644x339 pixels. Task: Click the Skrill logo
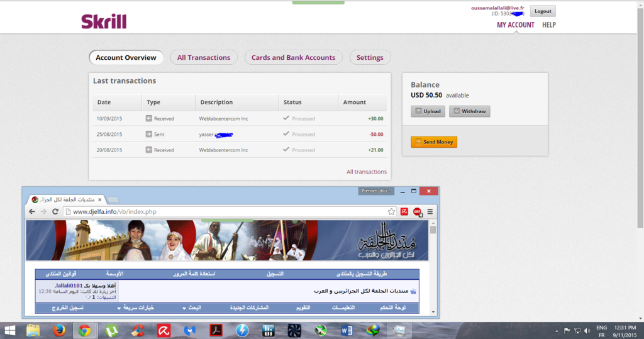[x=104, y=21]
